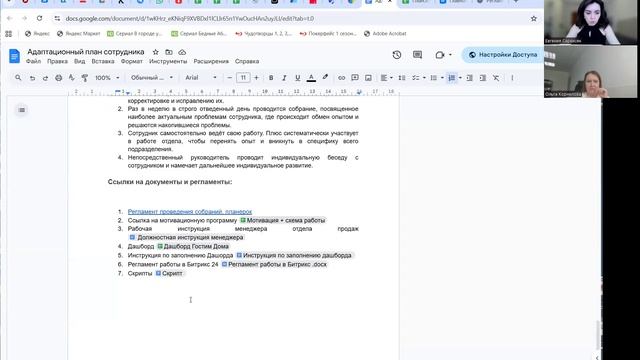Open the version history clock icon
Image resolution: width=640 pixels, height=360 pixels.
[x=397, y=55]
